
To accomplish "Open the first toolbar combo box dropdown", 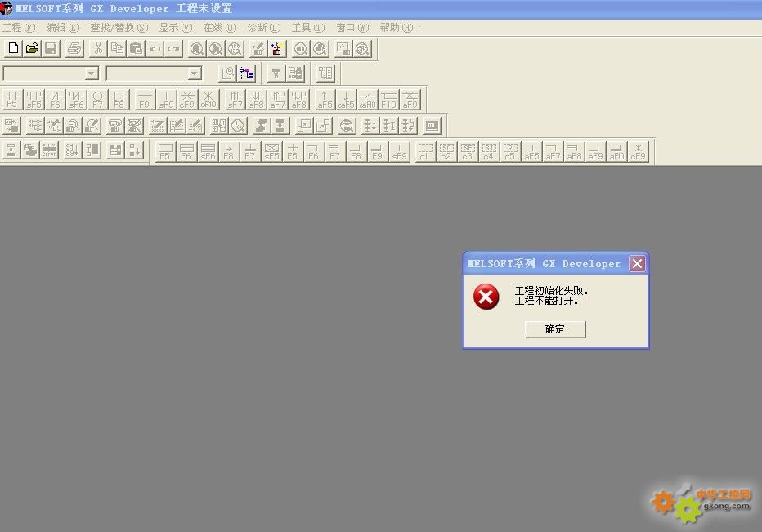I will tap(92, 74).
